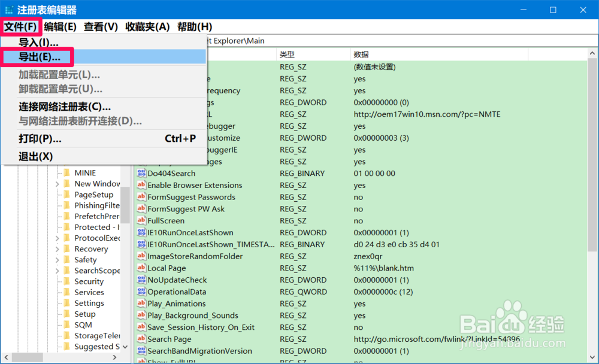599x364 pixels.
Task: Click the value list scroll down arrow
Action: coord(592,357)
